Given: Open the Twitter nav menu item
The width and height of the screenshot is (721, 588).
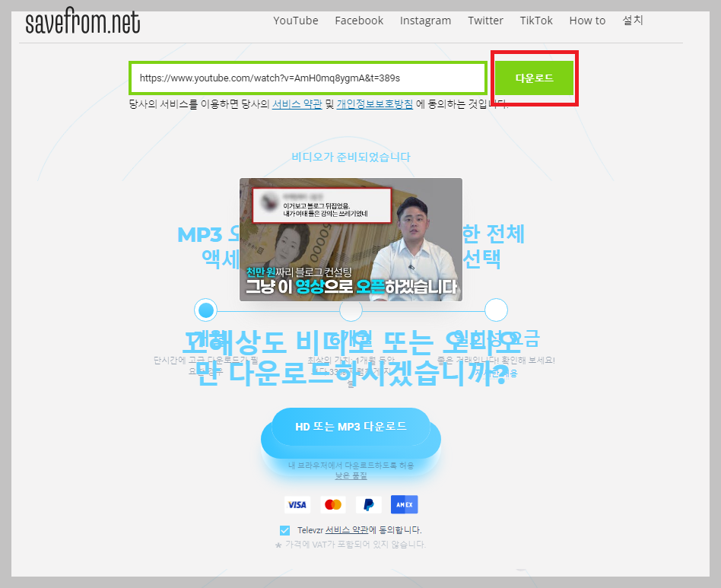Looking at the screenshot, I should 485,21.
